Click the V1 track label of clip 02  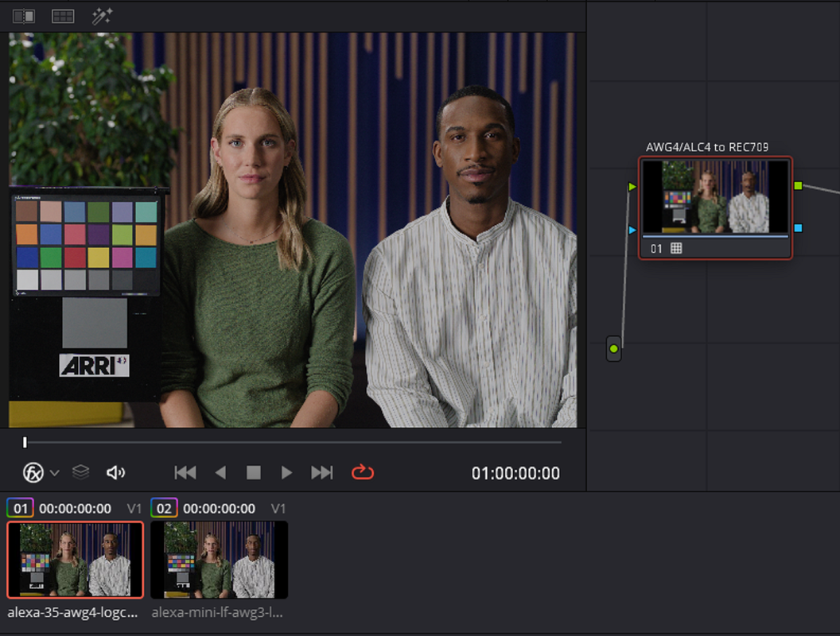tap(278, 509)
